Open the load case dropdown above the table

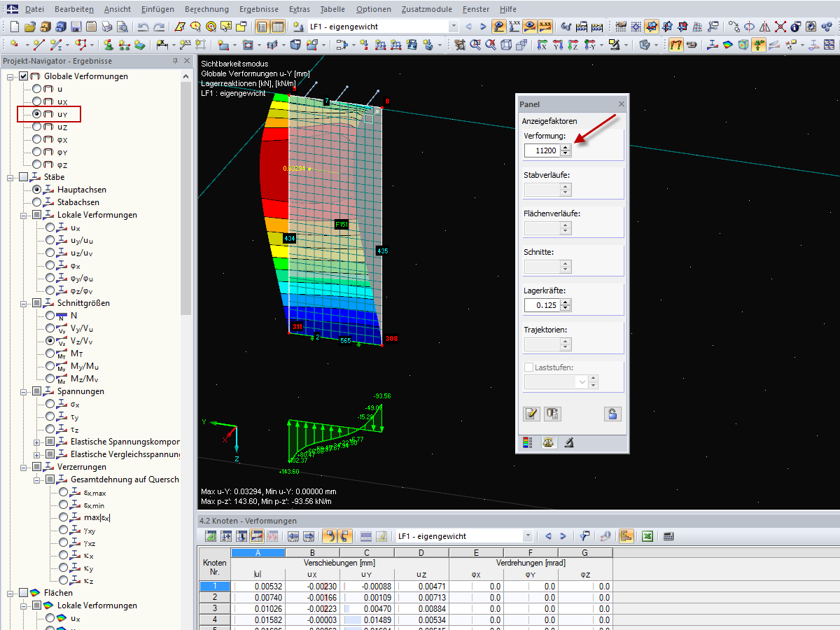coord(526,535)
